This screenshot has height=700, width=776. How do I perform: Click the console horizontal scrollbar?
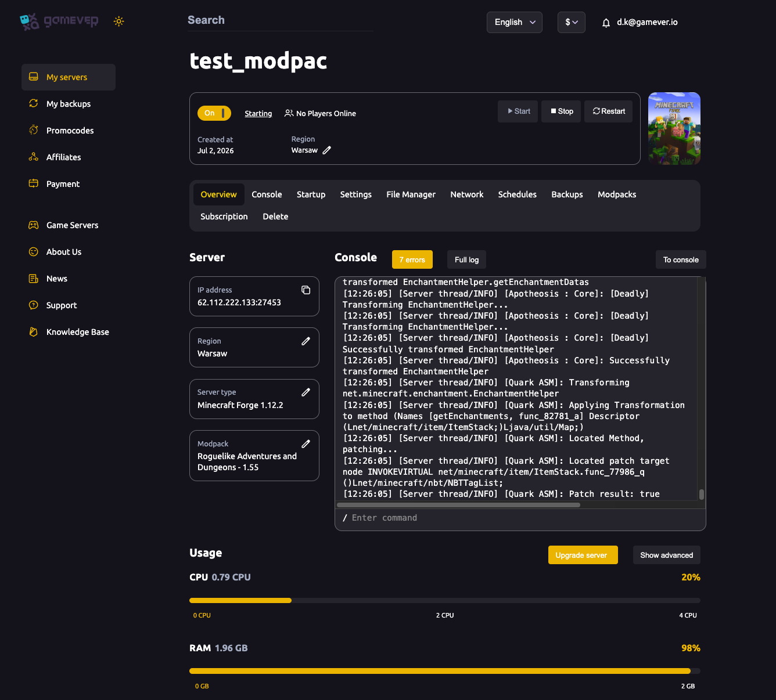(x=458, y=505)
